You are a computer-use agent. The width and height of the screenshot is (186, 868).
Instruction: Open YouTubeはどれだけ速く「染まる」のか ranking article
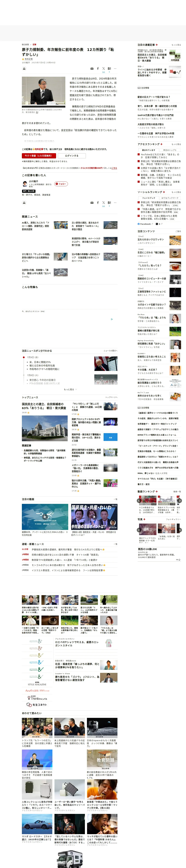160,156
